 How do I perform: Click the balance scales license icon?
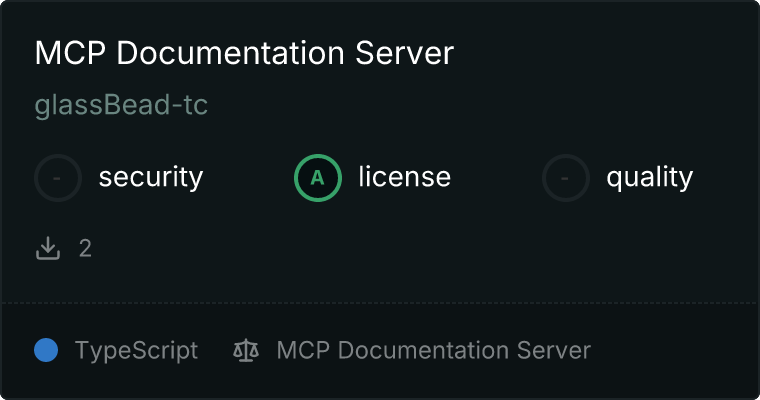(245, 350)
